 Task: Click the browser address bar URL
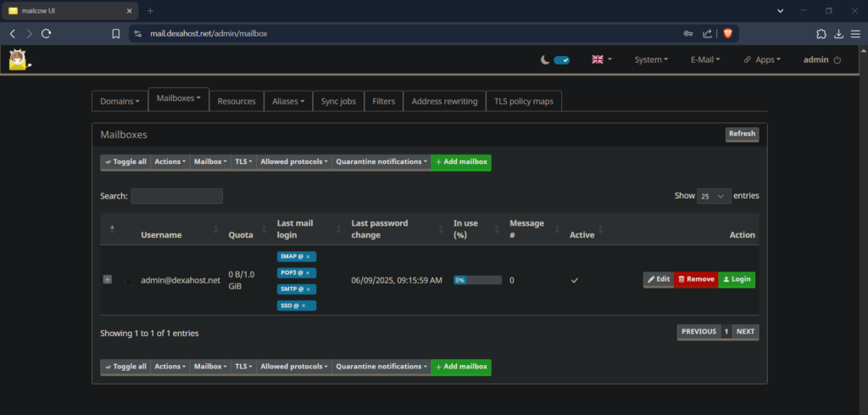[209, 34]
